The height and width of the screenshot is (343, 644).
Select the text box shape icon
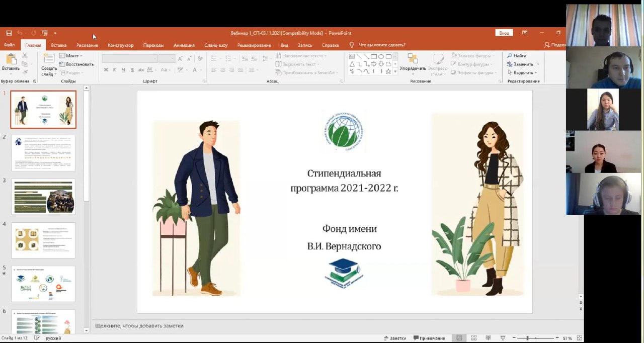352,56
